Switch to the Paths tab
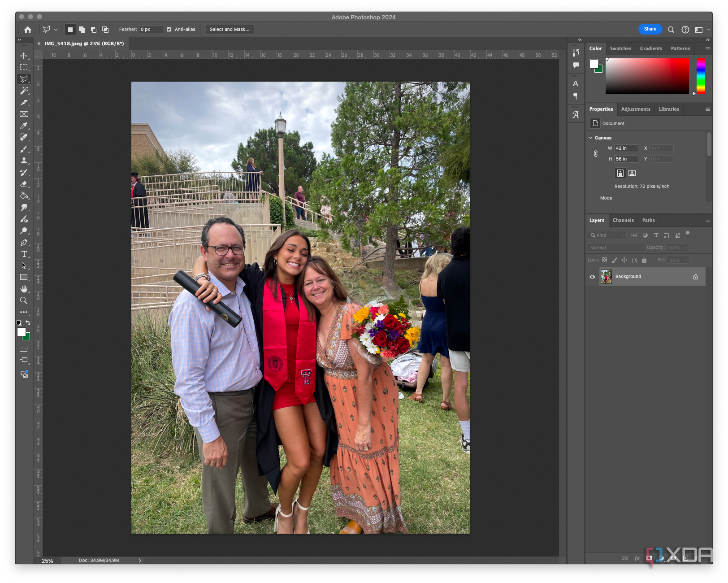 (648, 220)
